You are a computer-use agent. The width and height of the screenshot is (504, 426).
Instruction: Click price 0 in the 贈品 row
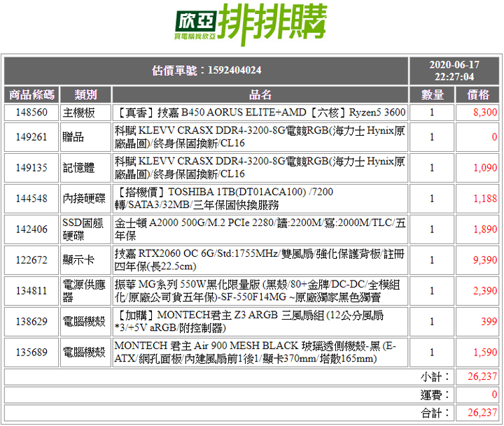494,137
